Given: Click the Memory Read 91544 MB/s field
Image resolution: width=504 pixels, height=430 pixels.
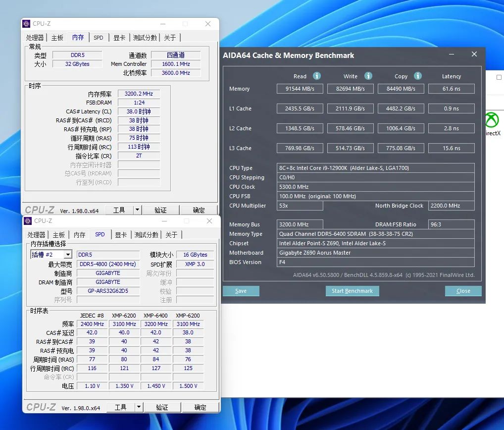Looking at the screenshot, I should (300, 89).
